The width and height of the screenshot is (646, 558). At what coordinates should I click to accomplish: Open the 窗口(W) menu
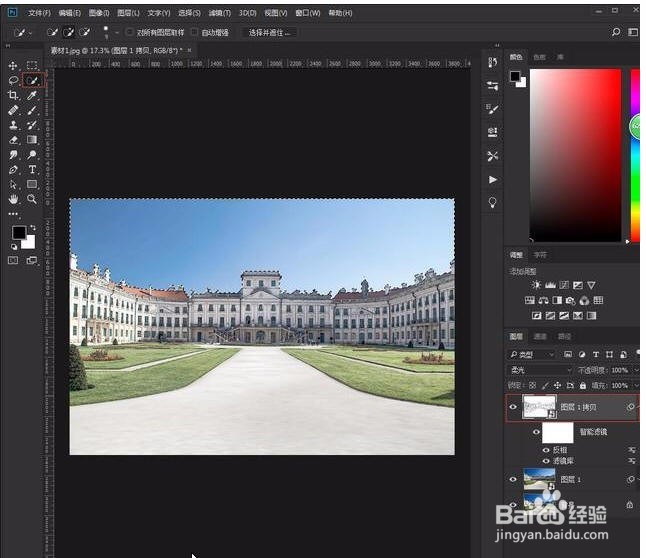308,13
